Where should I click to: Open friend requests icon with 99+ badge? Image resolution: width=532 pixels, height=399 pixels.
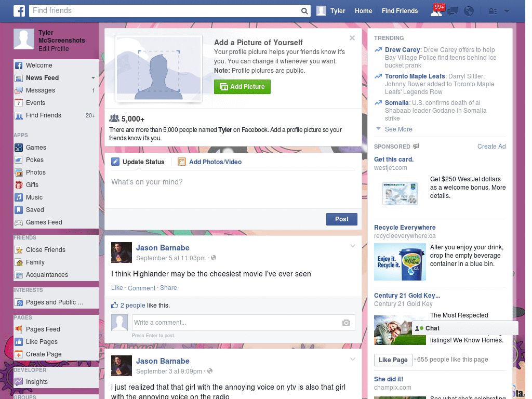pyautogui.click(x=436, y=11)
